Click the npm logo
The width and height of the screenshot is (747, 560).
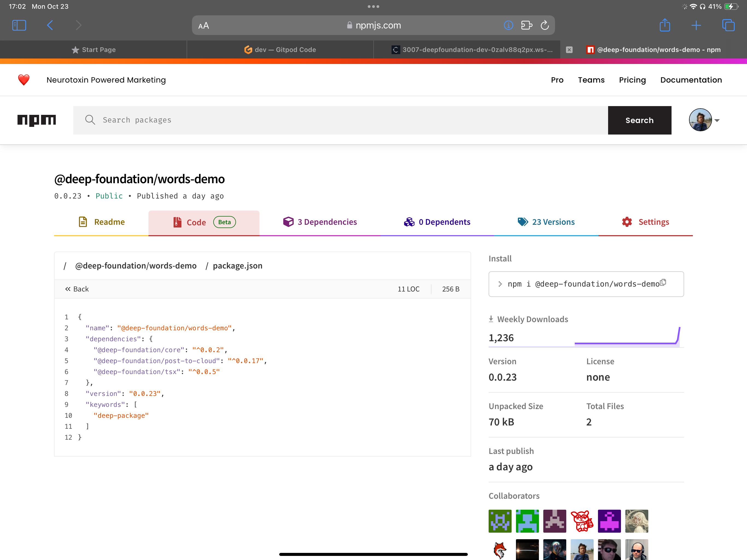36,120
